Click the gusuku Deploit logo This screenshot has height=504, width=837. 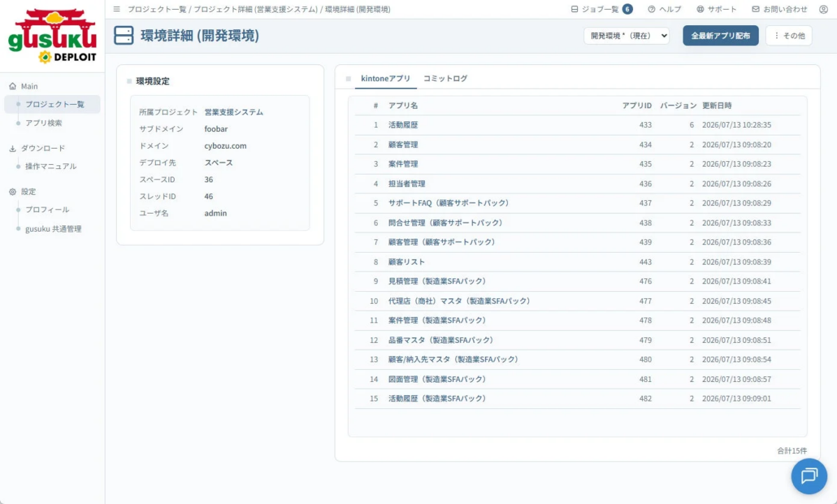pos(52,36)
